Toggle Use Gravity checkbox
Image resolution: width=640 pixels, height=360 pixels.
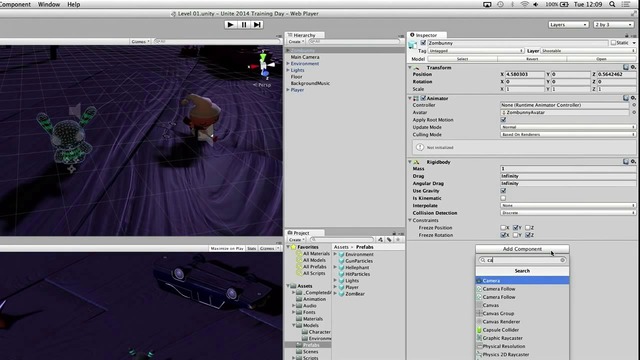[x=503, y=191]
